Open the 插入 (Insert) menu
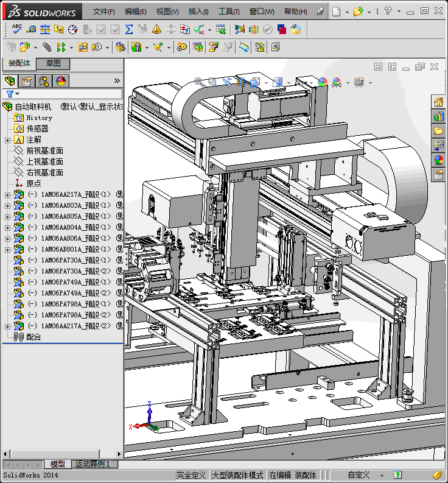 point(198,12)
